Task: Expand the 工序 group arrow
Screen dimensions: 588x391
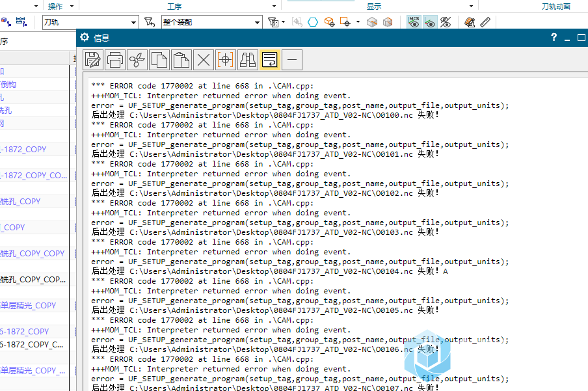Action: (x=274, y=6)
